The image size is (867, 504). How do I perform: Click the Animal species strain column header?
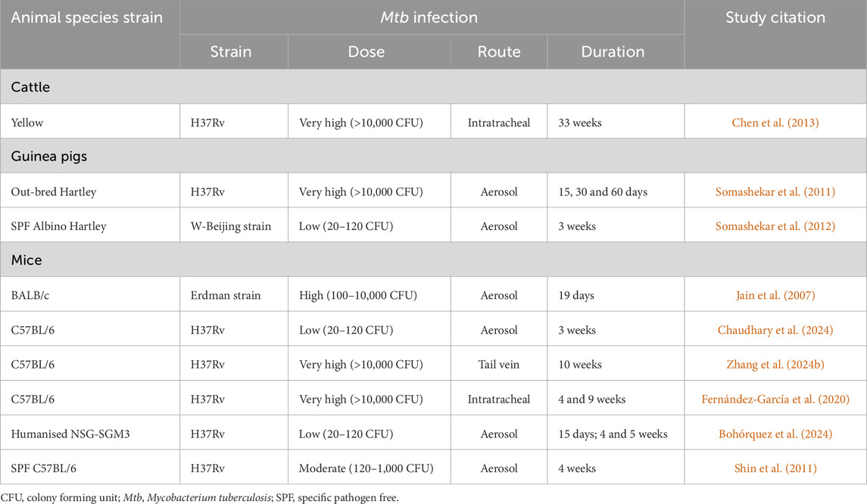click(x=87, y=17)
